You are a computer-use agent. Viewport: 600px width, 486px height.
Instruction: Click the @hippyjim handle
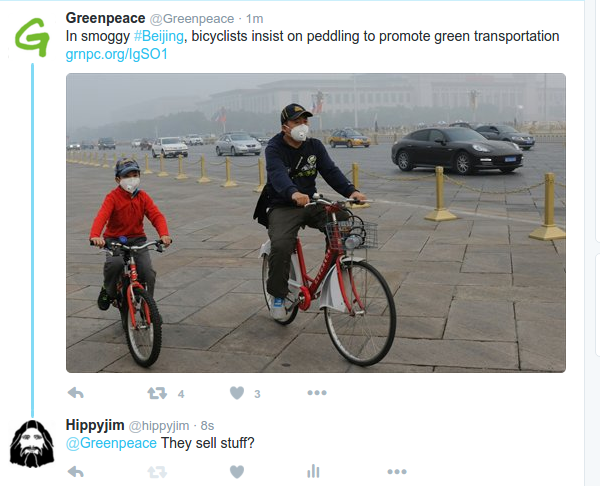pyautogui.click(x=159, y=426)
